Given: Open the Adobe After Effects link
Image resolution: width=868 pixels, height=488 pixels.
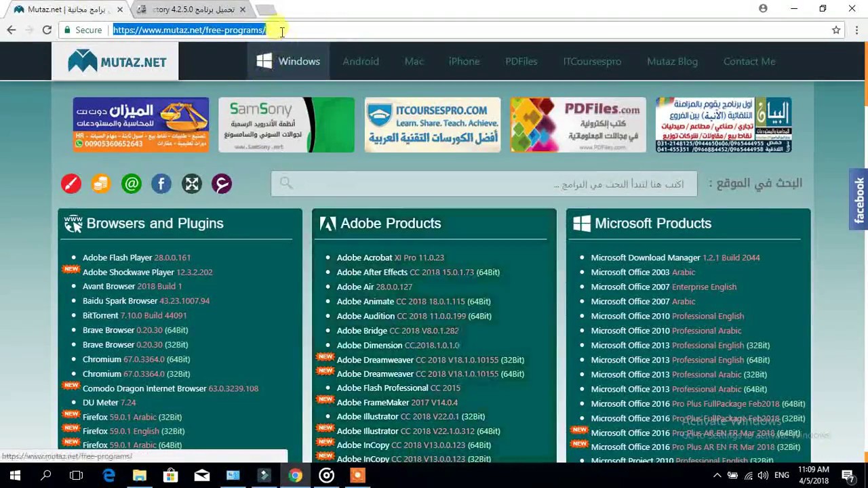Looking at the screenshot, I should click(x=418, y=272).
